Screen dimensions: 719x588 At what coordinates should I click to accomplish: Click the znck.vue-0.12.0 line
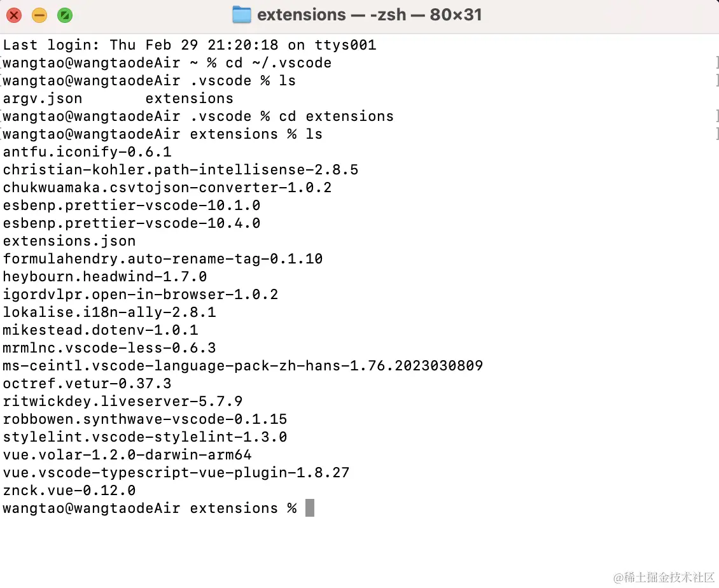point(69,490)
